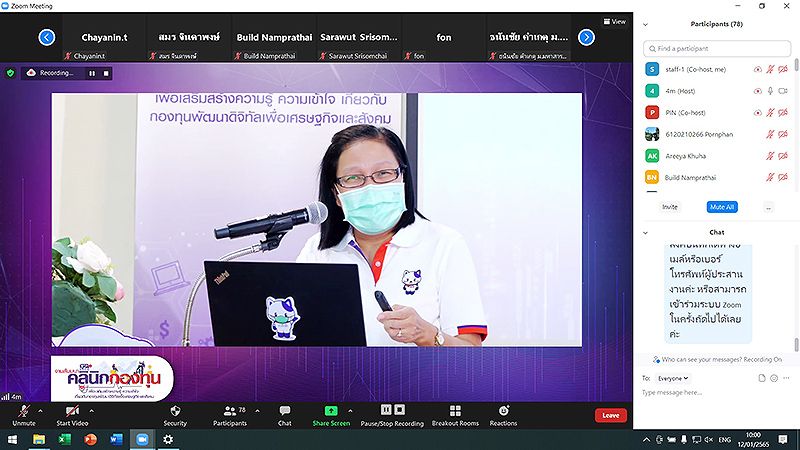Open more participant options (...) button

(x=768, y=207)
